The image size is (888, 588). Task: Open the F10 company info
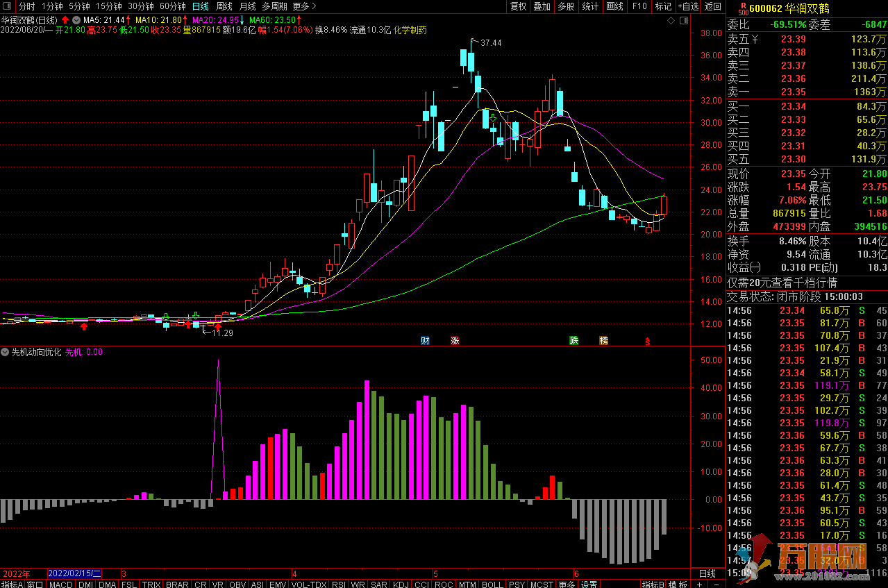639,6
